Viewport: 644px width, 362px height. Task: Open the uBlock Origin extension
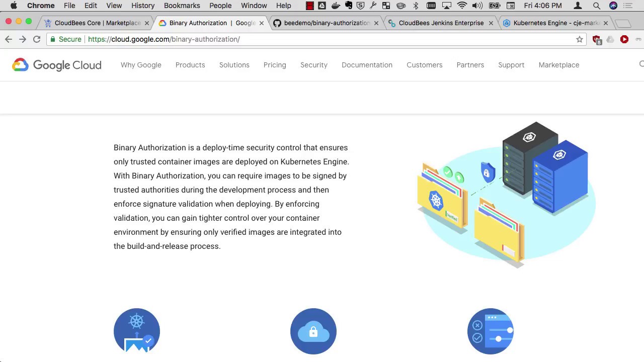(597, 40)
